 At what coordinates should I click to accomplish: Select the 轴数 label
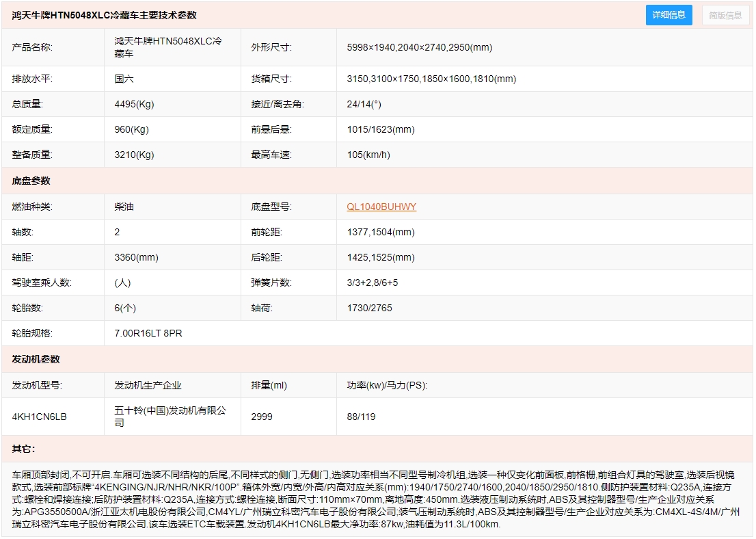click(x=22, y=232)
